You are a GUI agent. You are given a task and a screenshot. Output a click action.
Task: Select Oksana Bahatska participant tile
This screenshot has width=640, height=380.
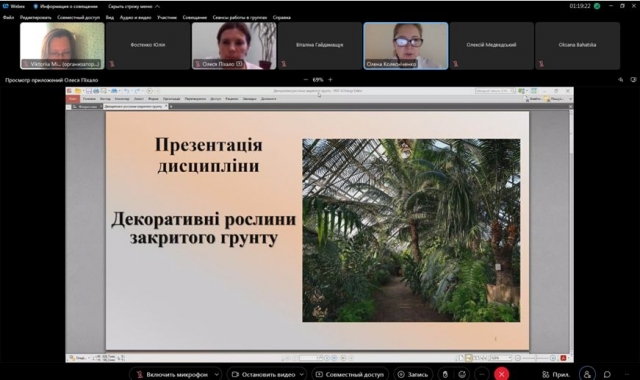click(x=578, y=46)
